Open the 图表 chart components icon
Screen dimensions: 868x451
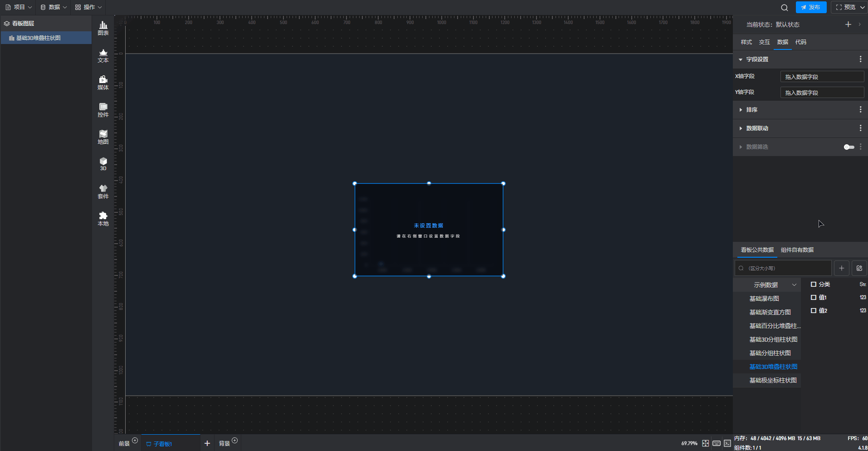tap(103, 28)
